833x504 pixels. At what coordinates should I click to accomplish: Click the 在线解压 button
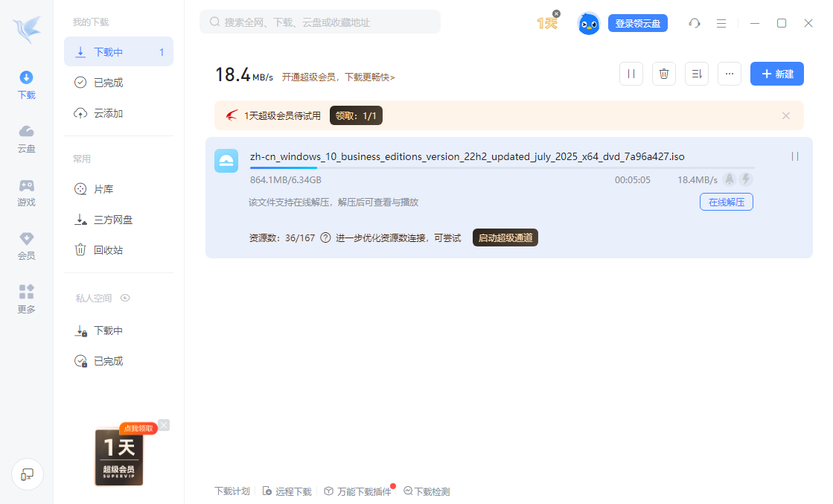point(727,202)
